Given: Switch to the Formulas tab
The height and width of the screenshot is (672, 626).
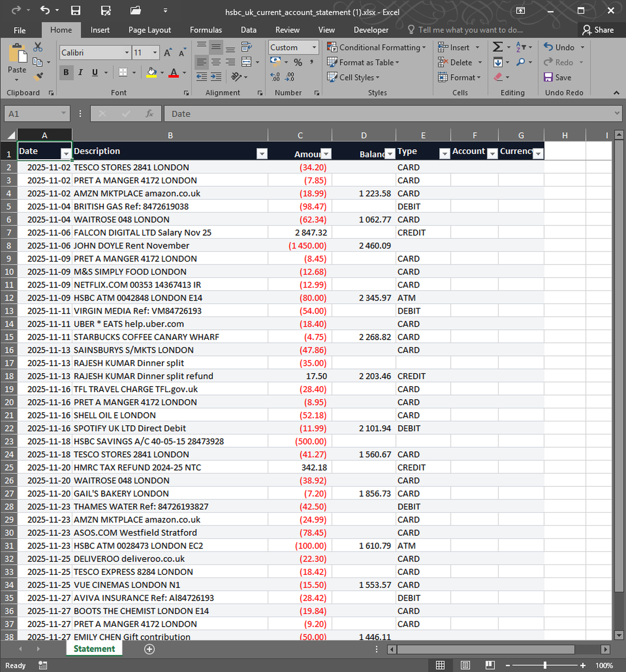Looking at the screenshot, I should (206, 30).
